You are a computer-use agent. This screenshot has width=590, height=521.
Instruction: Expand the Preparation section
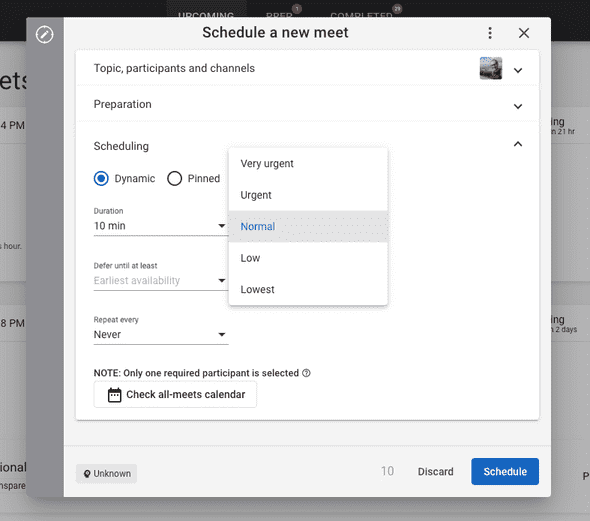pyautogui.click(x=518, y=106)
